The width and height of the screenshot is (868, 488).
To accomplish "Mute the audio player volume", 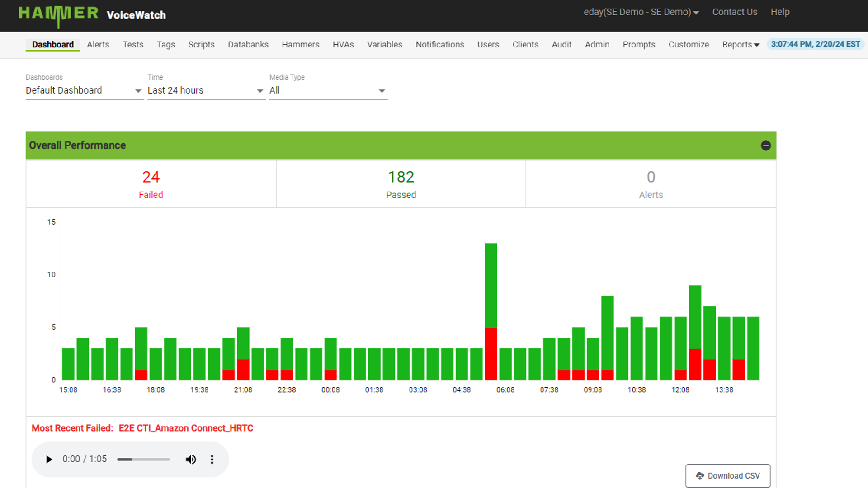I will [x=191, y=459].
